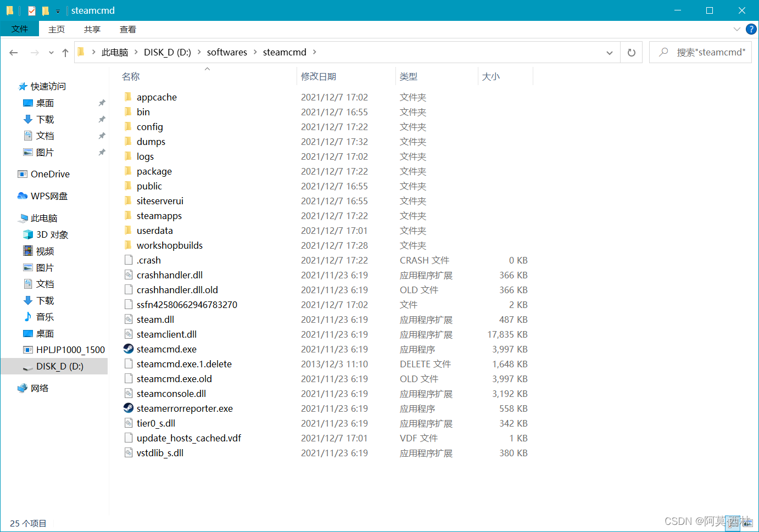This screenshot has width=759, height=532.
Task: Sort by the 名称 column header
Action: click(x=131, y=76)
